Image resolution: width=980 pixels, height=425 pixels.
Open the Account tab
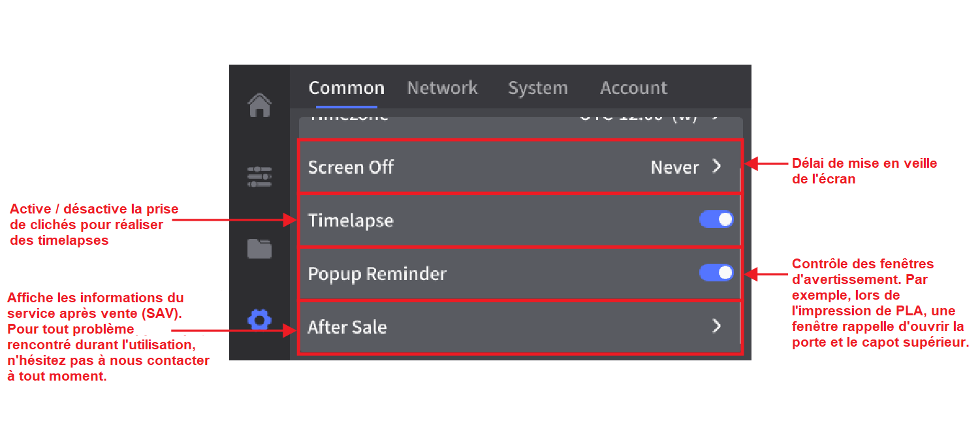633,88
